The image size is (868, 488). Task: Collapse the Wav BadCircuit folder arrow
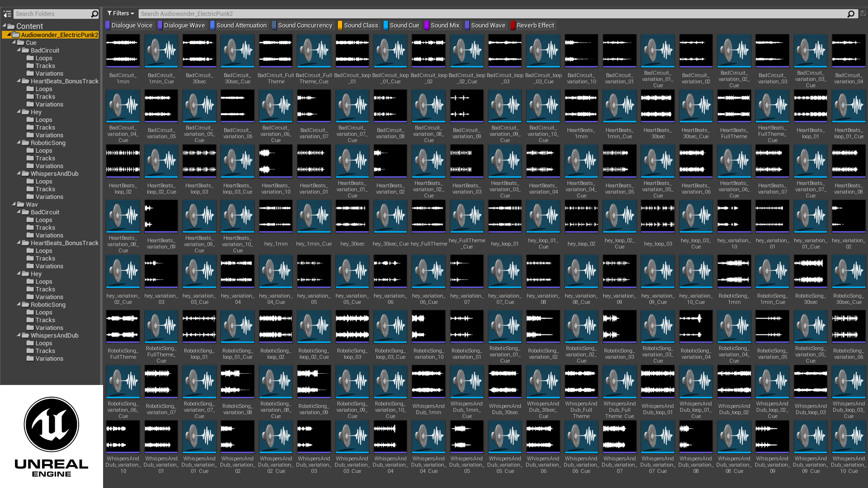click(x=19, y=211)
